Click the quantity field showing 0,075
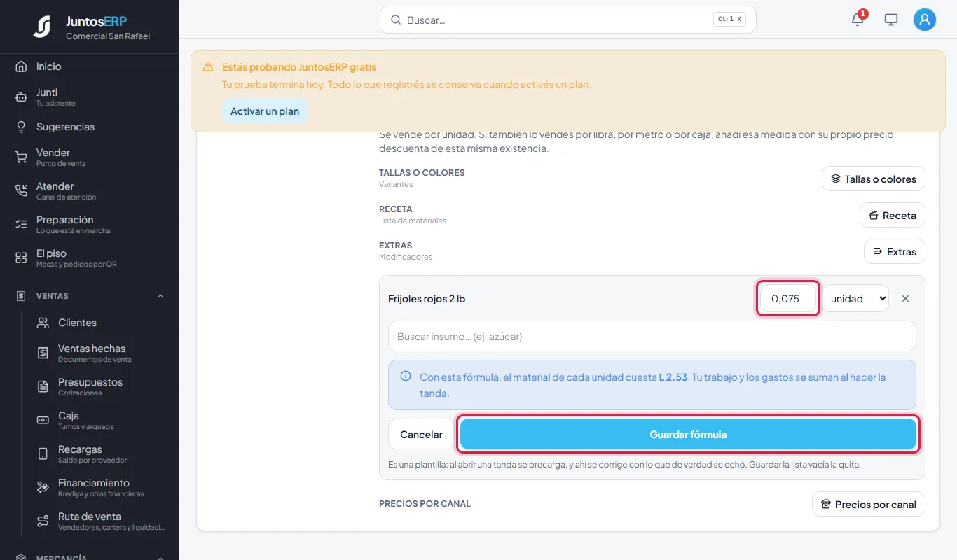The height and width of the screenshot is (560, 957). [x=788, y=299]
